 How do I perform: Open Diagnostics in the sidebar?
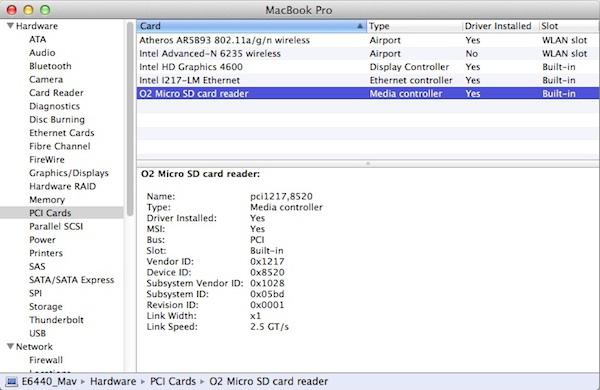tap(54, 106)
